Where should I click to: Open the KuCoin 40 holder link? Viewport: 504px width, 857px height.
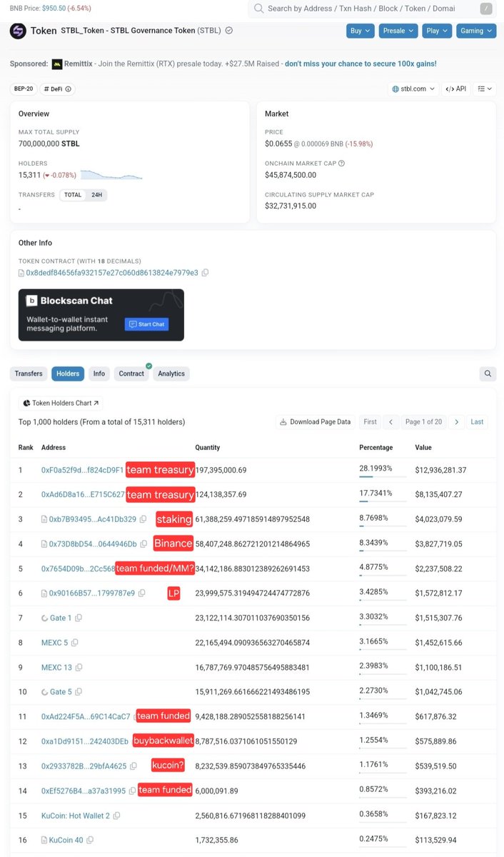66,841
